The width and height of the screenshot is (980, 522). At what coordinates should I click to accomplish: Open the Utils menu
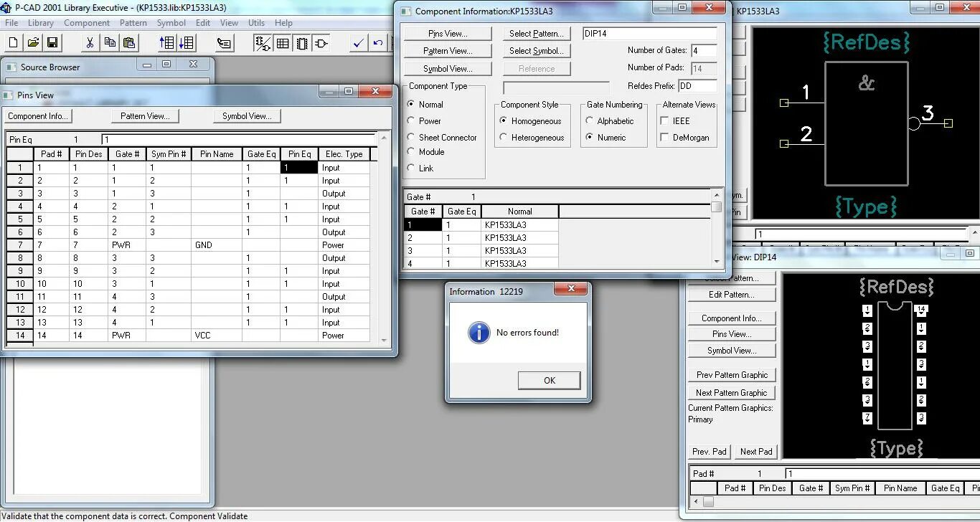pyautogui.click(x=256, y=23)
